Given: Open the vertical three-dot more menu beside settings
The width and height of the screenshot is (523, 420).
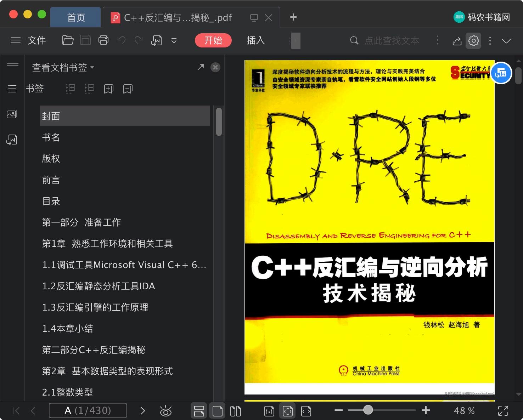Looking at the screenshot, I should (490, 41).
